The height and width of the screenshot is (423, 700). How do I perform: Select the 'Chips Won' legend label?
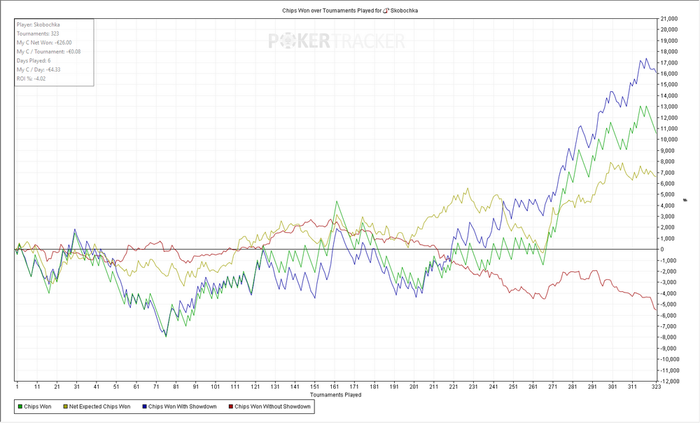point(38,406)
